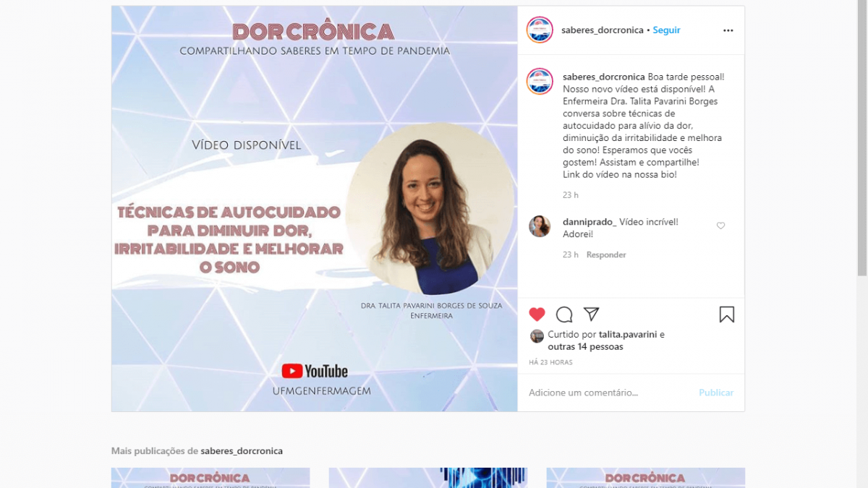Click the page vertical scrollbar thumb

point(861,137)
